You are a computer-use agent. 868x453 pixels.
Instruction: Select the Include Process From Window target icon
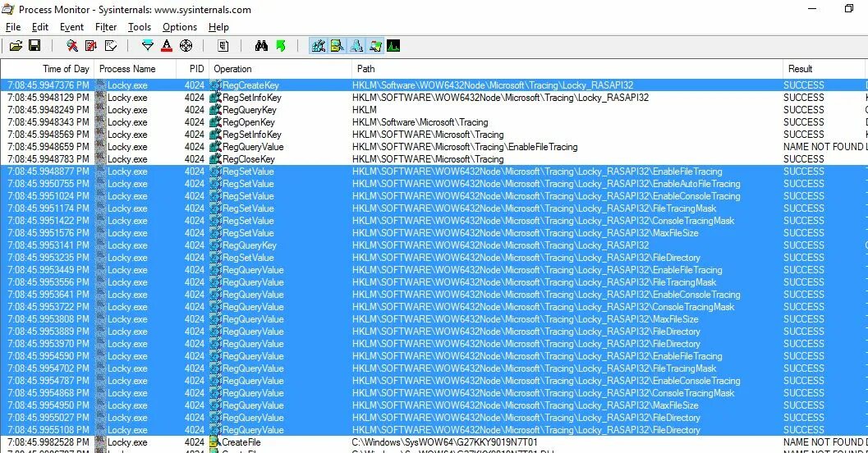coord(186,46)
